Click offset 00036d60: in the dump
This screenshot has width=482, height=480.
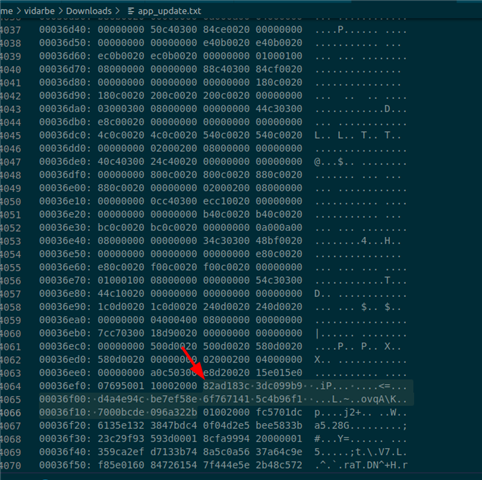pyautogui.click(x=65, y=56)
